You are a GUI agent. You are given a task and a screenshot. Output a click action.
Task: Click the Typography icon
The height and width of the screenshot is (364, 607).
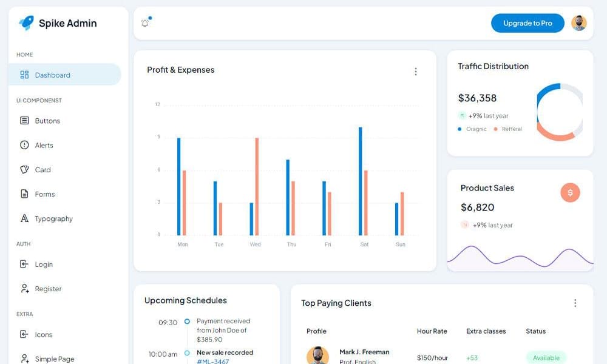pos(24,218)
